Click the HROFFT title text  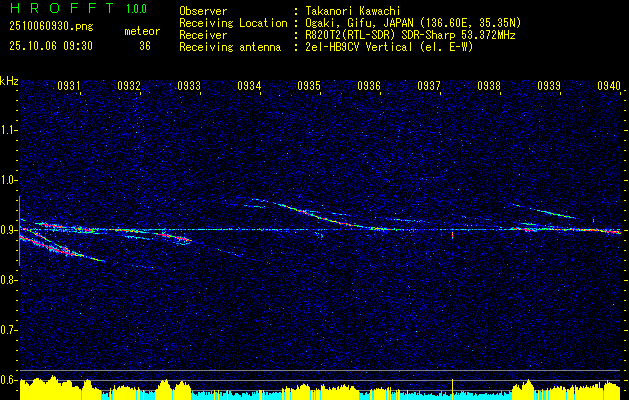tap(62, 8)
